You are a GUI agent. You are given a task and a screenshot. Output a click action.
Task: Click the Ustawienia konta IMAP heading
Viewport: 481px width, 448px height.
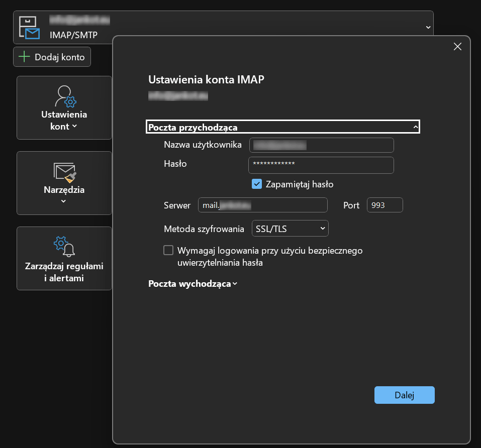coord(206,80)
